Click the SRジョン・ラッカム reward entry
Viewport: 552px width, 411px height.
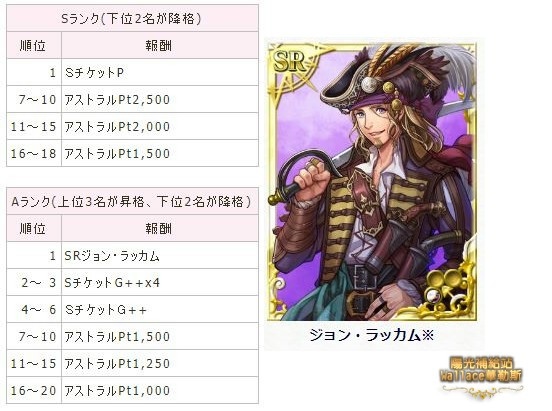click(160, 256)
